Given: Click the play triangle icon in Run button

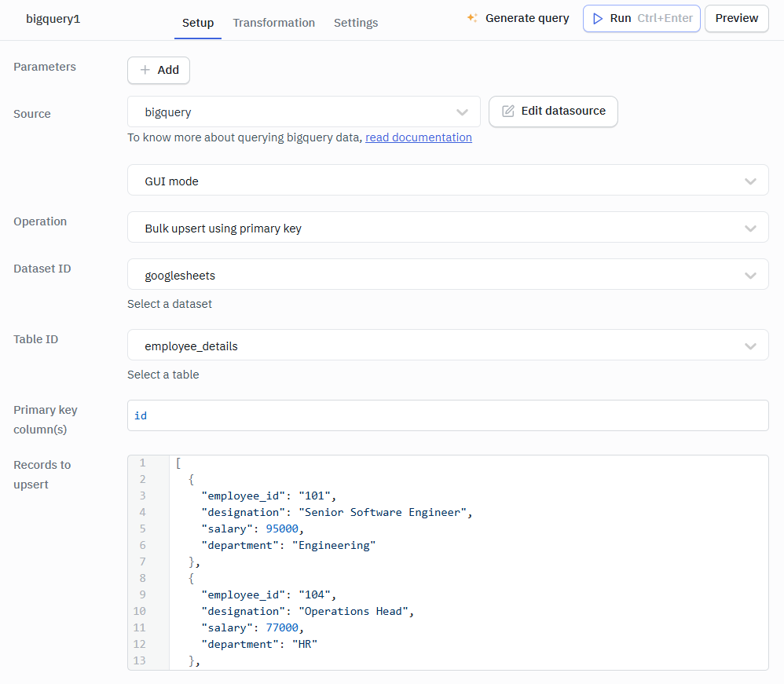Looking at the screenshot, I should point(598,19).
